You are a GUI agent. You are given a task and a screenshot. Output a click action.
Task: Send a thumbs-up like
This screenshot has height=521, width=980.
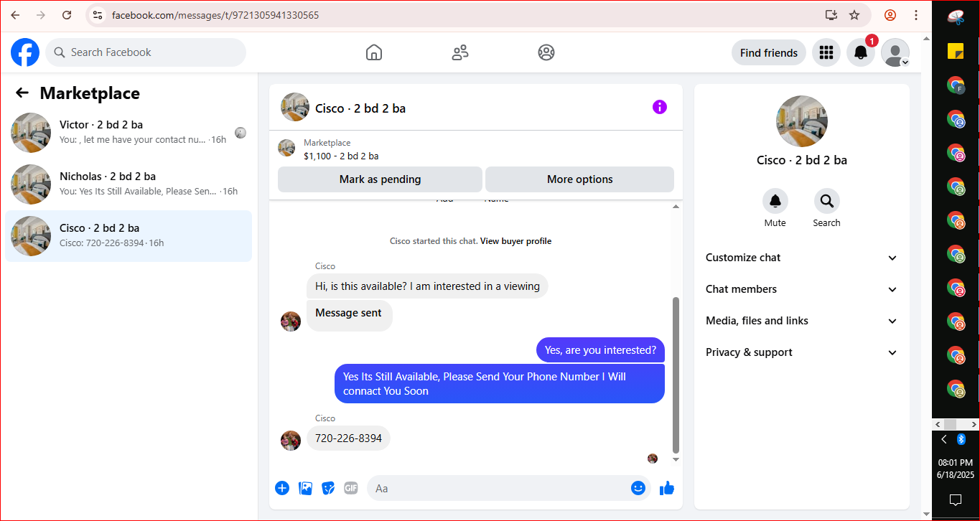click(x=667, y=488)
